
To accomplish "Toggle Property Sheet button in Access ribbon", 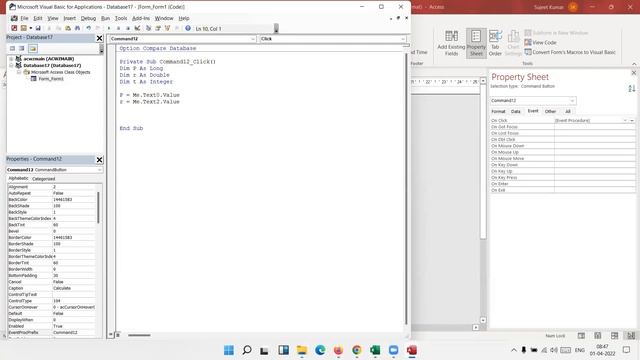I will [x=476, y=43].
